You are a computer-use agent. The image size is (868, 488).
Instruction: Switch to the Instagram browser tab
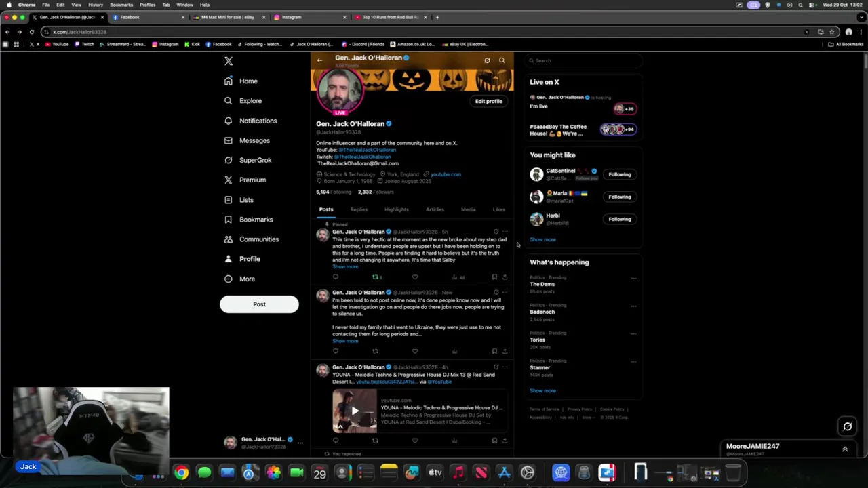click(x=309, y=17)
